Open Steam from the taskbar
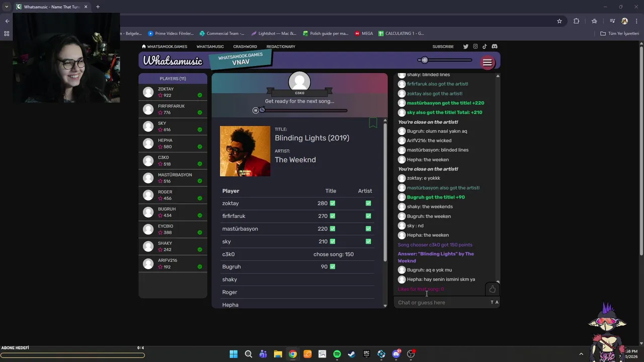644x362 pixels. point(352,354)
